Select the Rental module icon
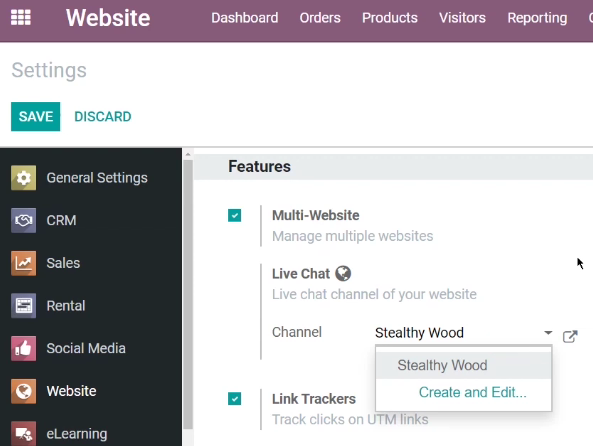Image resolution: width=593 pixels, height=446 pixels. pos(23,305)
